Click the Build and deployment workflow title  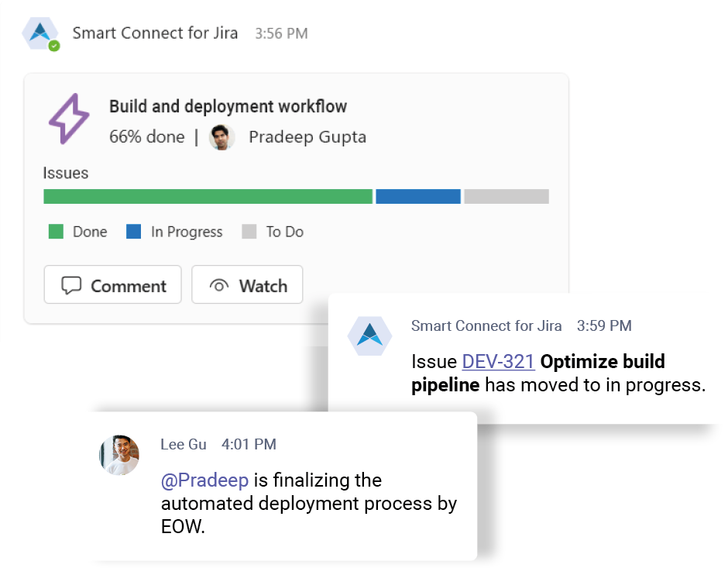coord(228,106)
